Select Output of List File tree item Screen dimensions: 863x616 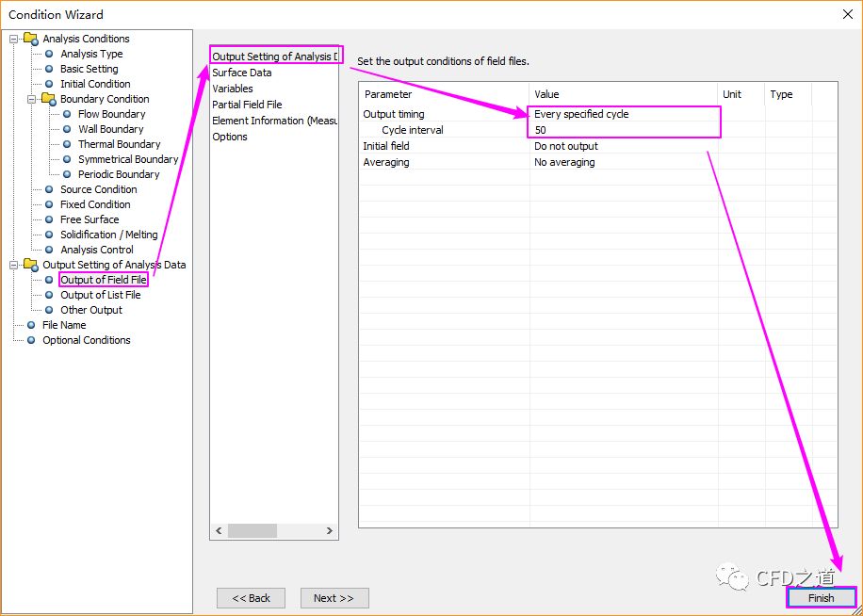(100, 295)
